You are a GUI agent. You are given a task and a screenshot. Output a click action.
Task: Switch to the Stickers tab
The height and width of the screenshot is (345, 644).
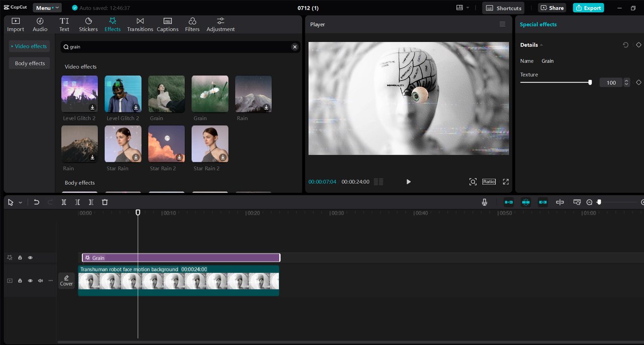click(89, 25)
